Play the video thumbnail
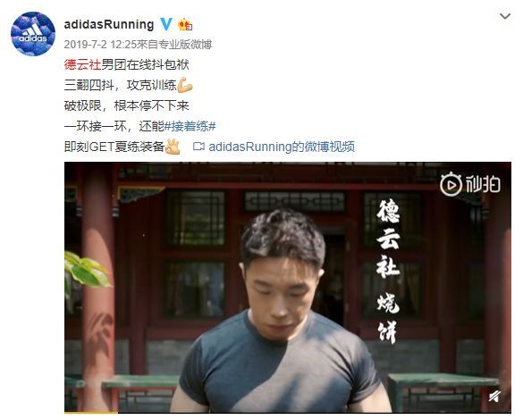This screenshot has height=420, width=523. [288, 288]
